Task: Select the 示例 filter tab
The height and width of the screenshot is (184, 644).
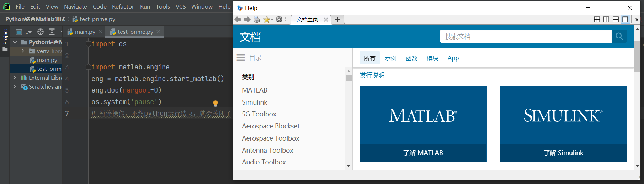Action: click(x=390, y=58)
